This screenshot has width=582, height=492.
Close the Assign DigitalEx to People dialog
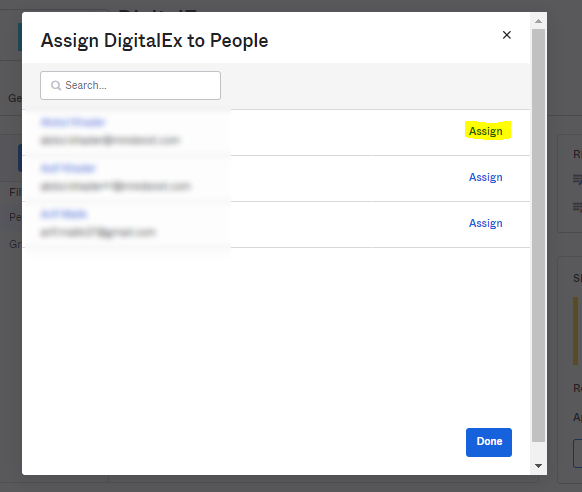pyautogui.click(x=506, y=35)
